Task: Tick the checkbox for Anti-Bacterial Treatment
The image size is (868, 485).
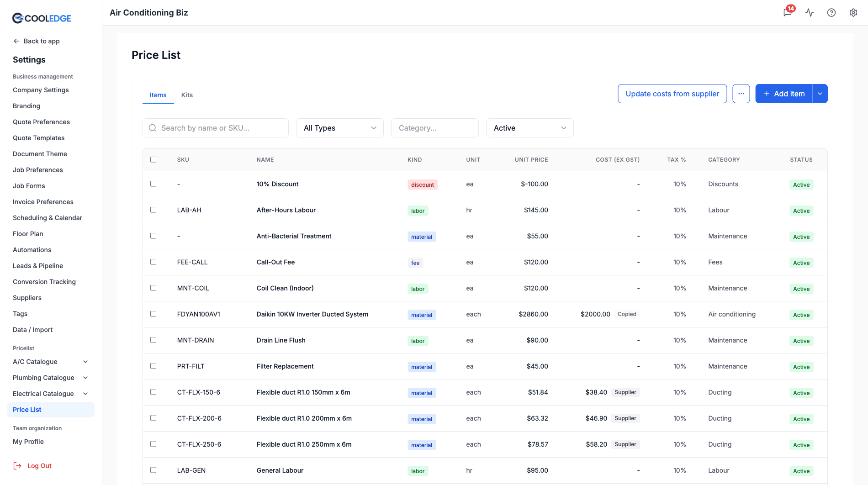Action: click(153, 236)
